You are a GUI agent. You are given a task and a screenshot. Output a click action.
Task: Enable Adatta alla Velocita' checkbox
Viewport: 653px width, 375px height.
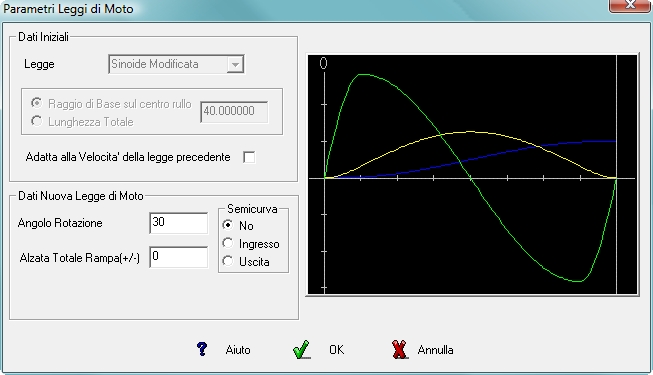click(x=249, y=157)
